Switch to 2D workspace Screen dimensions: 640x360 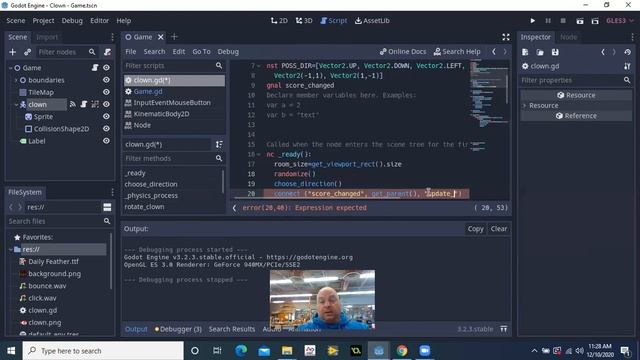[x=279, y=20]
